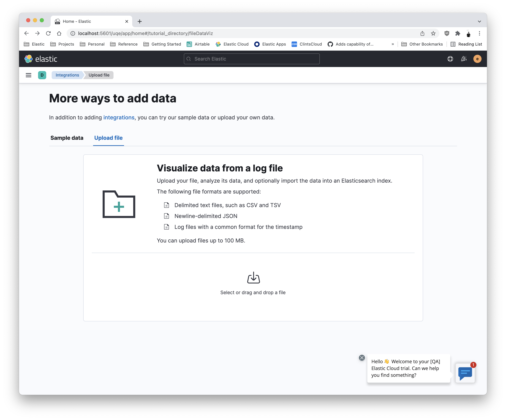Reload the page with refresh button

[x=48, y=33]
